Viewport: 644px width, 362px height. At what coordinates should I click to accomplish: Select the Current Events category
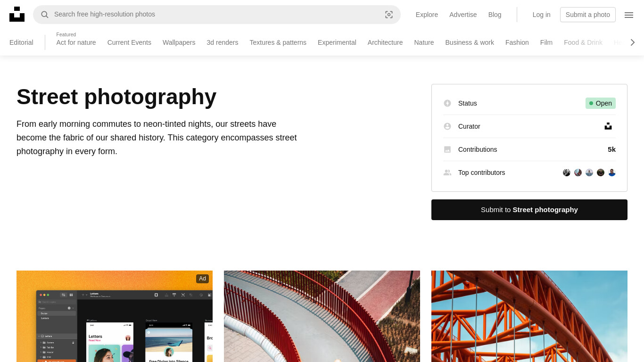[x=129, y=42]
